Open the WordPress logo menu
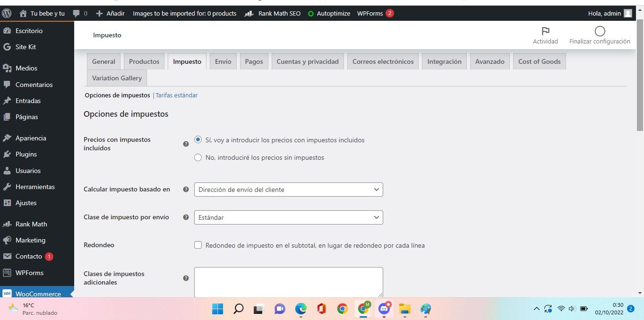Screen dimensions: 644x320 [7, 13]
